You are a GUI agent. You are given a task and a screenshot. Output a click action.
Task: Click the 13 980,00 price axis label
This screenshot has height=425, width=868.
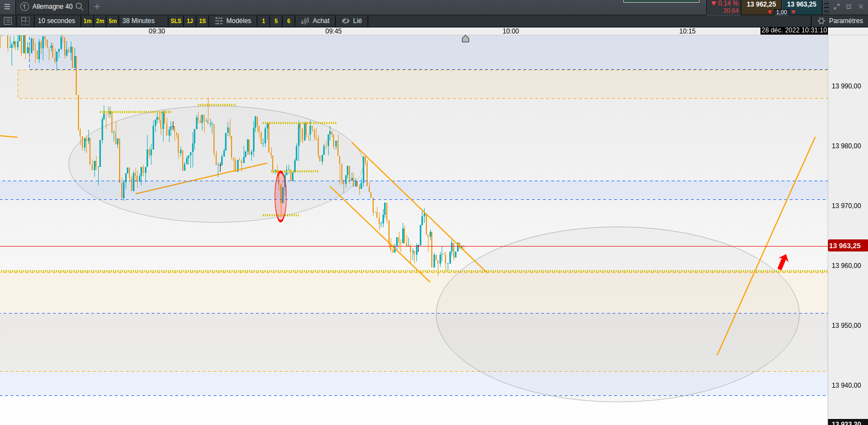pos(847,146)
